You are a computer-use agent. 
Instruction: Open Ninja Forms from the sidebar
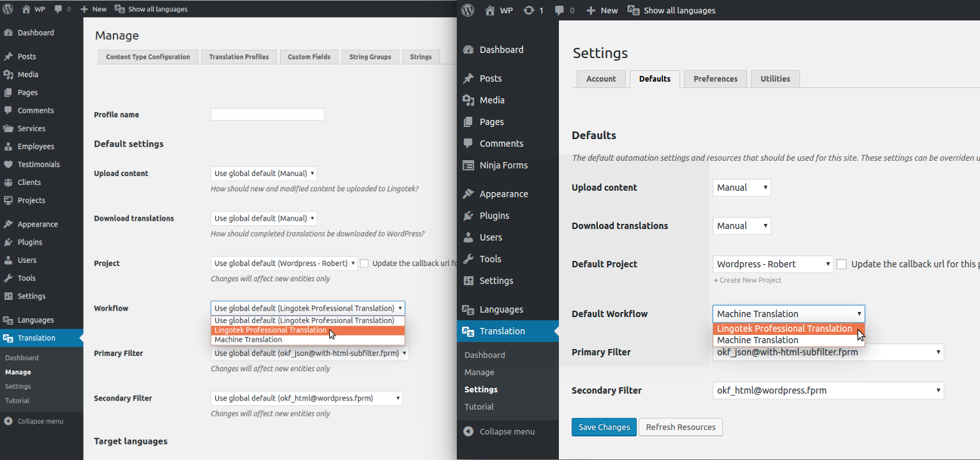pos(503,165)
